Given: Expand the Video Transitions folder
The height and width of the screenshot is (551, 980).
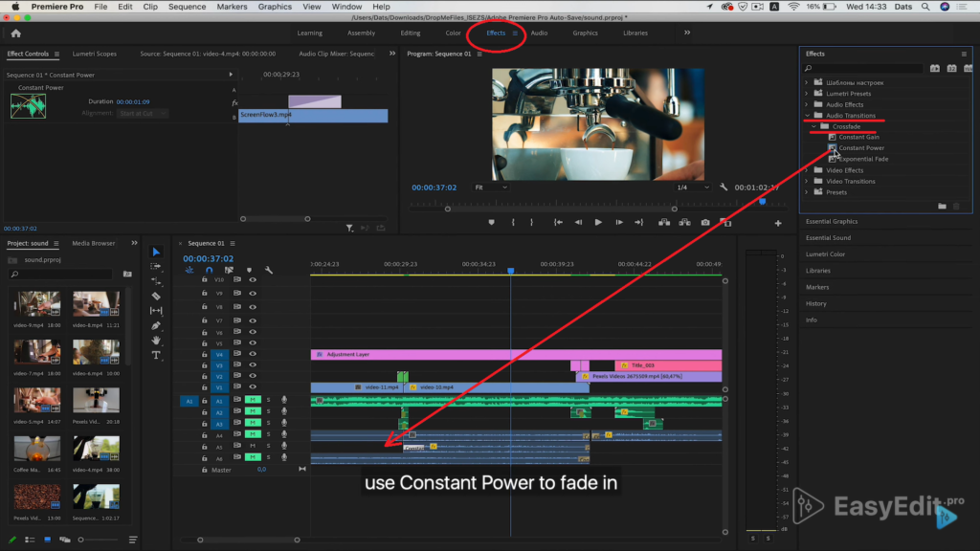Looking at the screenshot, I should (806, 181).
